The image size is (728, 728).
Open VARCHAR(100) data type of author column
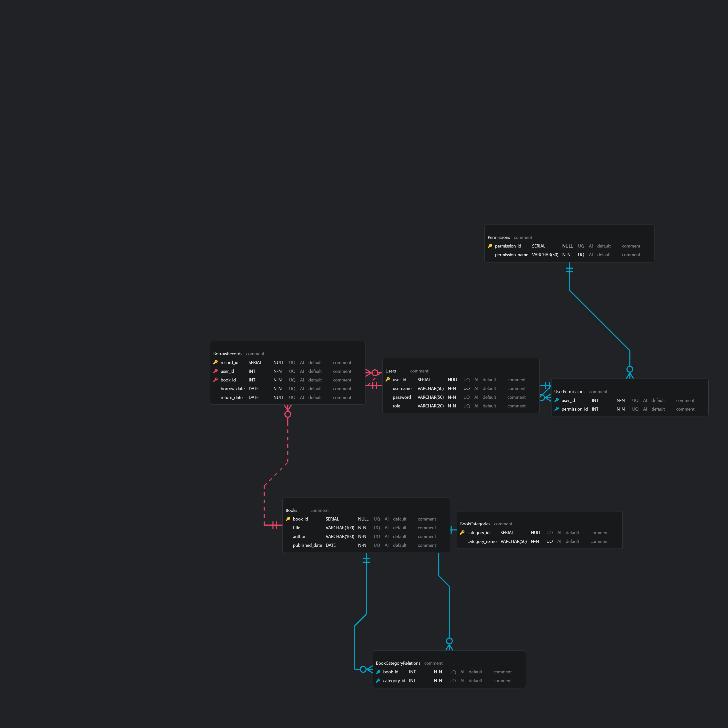click(339, 537)
